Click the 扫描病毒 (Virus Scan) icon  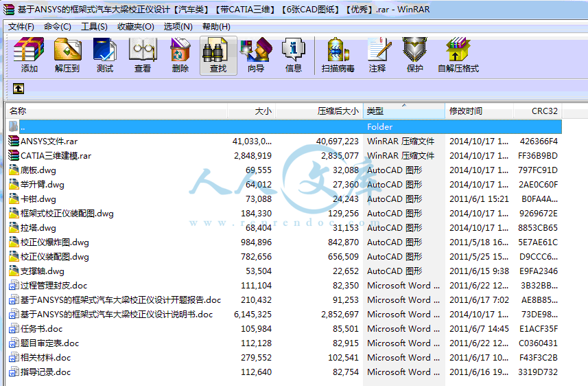click(338, 49)
